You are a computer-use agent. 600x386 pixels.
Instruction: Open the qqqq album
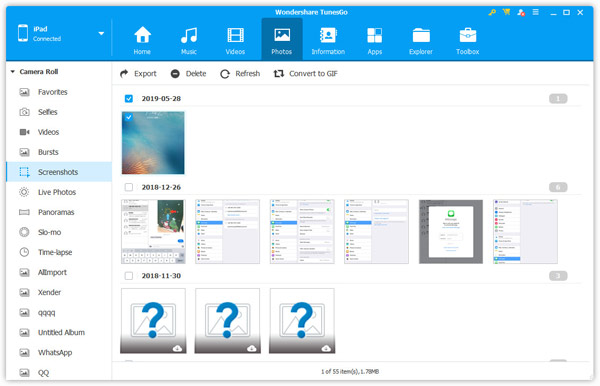[x=59, y=313]
